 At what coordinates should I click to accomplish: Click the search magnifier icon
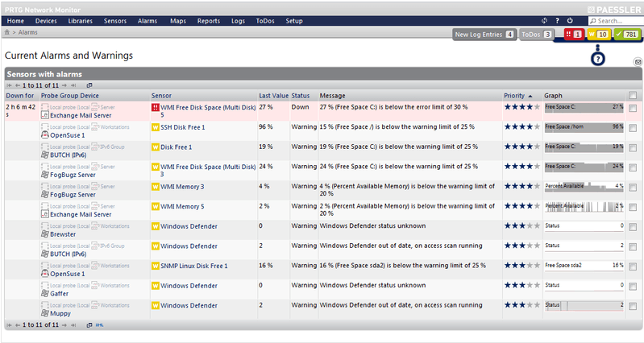coord(592,21)
